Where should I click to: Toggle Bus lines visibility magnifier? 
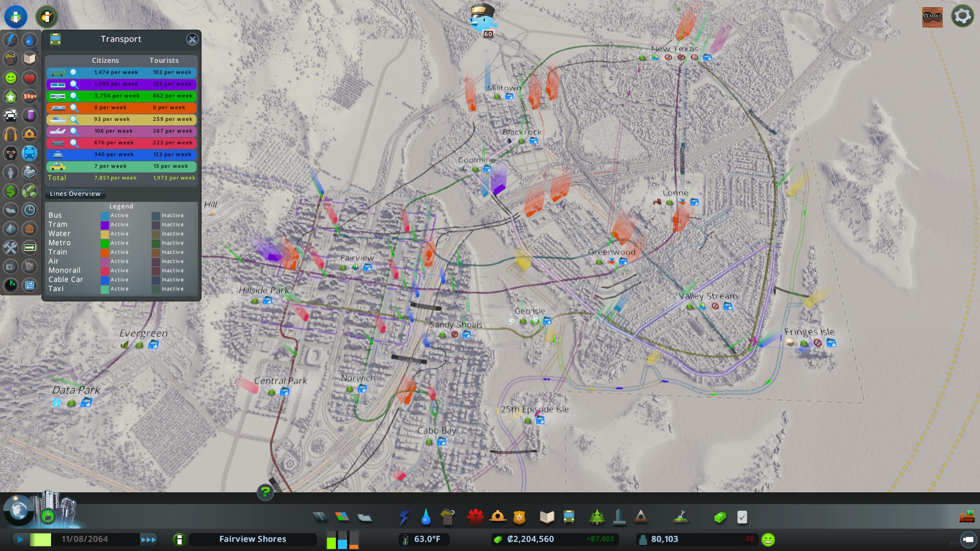(x=73, y=72)
